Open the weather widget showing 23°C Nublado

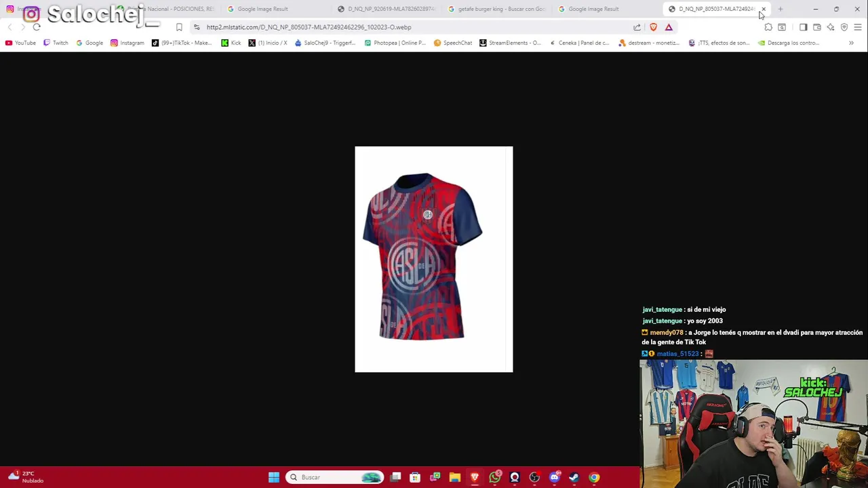point(24,477)
